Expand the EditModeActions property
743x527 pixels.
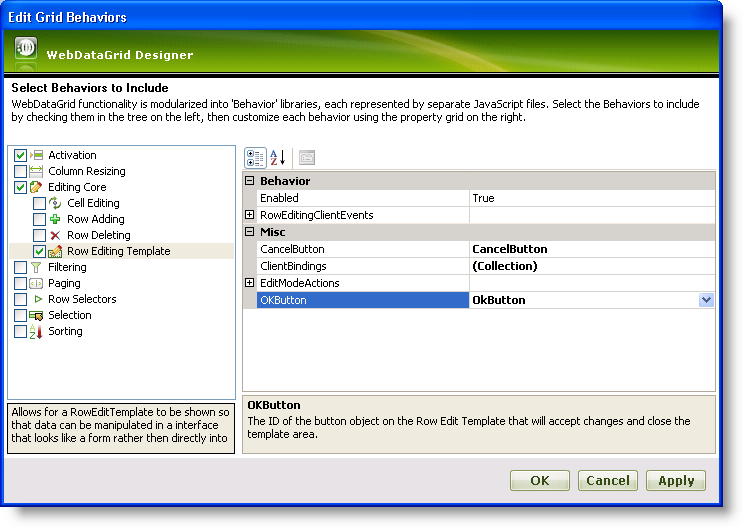point(250,283)
